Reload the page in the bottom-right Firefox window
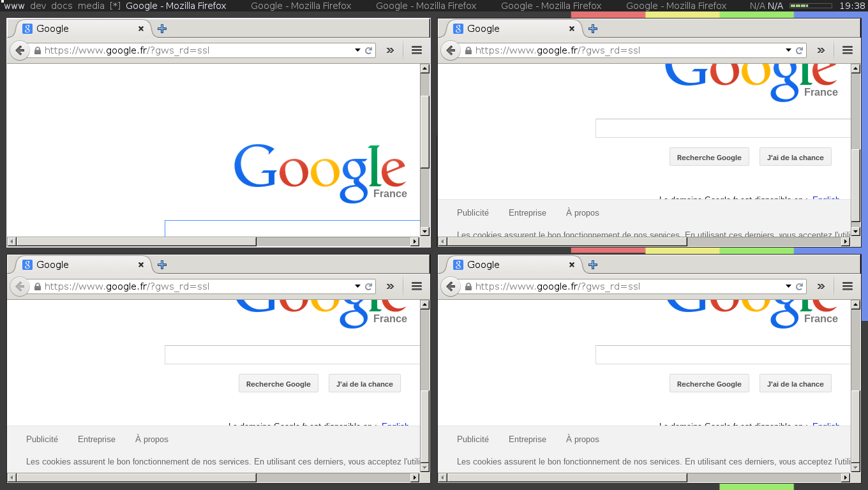Viewport: 868px width, 490px height. 799,286
